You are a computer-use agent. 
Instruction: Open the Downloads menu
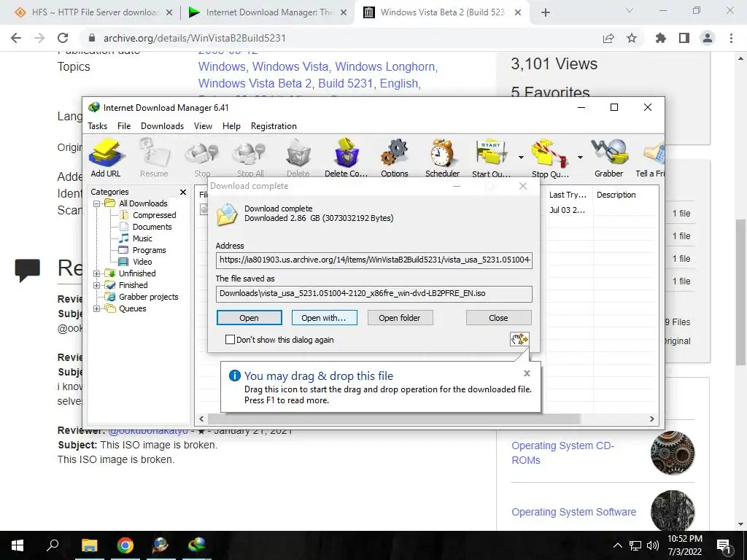(162, 125)
